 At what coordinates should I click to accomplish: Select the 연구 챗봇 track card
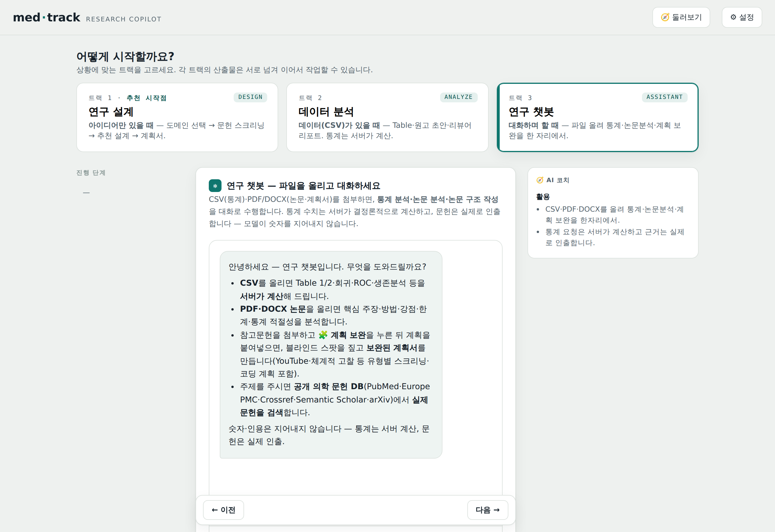597,117
